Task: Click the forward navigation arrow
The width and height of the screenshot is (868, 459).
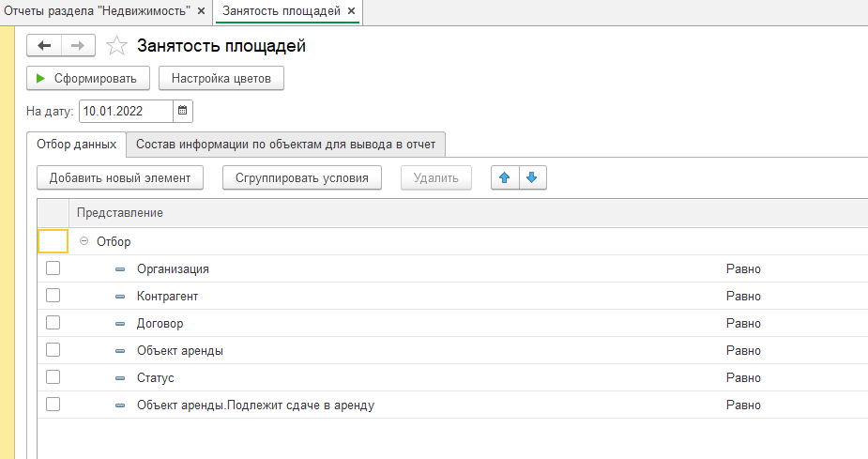Action: click(x=78, y=46)
